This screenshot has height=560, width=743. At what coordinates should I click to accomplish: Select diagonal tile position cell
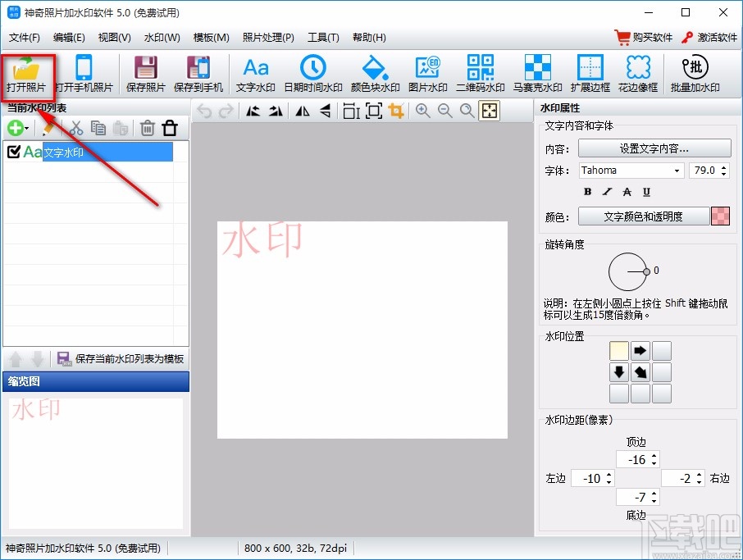click(640, 372)
